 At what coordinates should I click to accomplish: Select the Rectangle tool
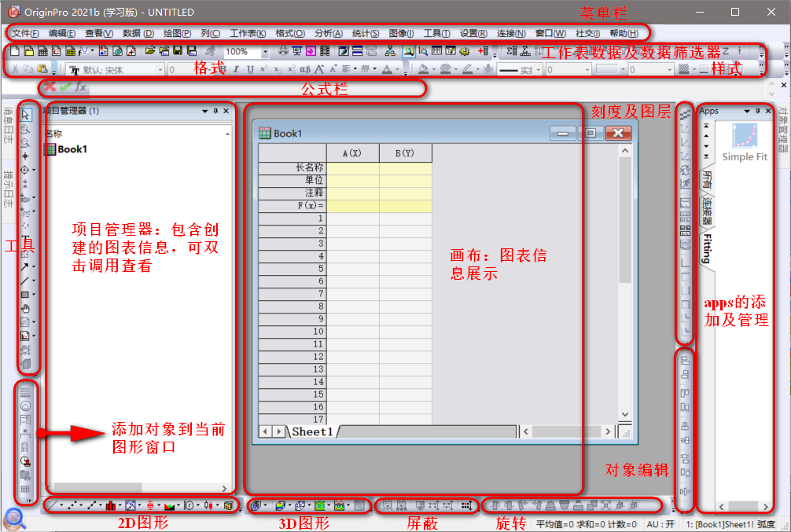pyautogui.click(x=24, y=295)
